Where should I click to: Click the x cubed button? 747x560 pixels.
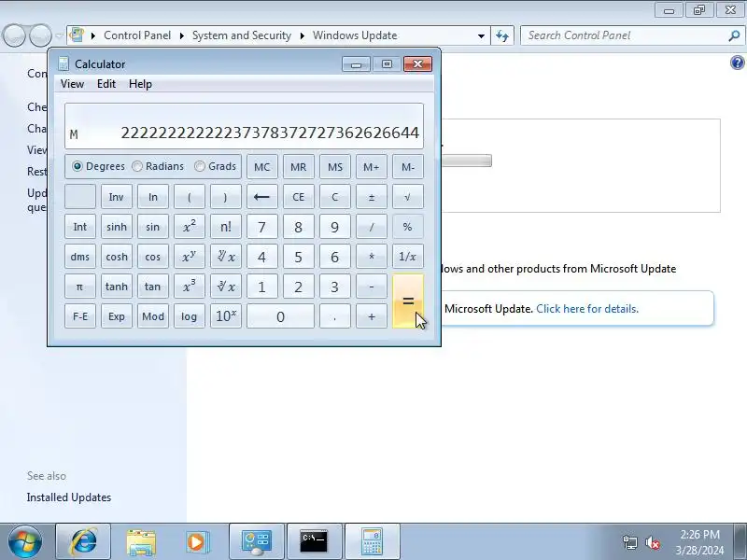[x=190, y=287]
